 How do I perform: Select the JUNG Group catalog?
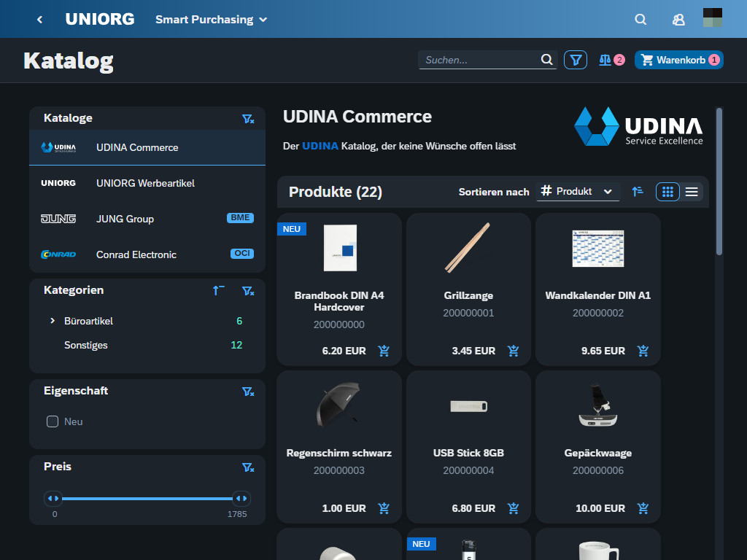pyautogui.click(x=147, y=219)
